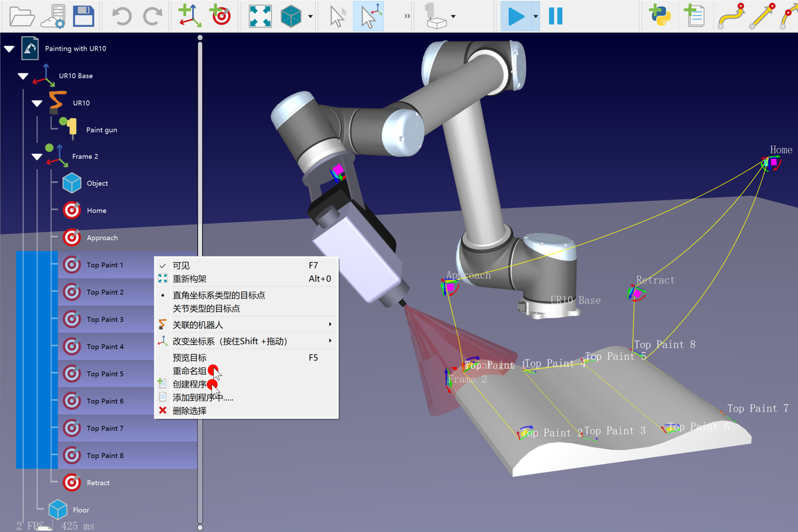Click 创建程序 in the context menu

point(189,384)
